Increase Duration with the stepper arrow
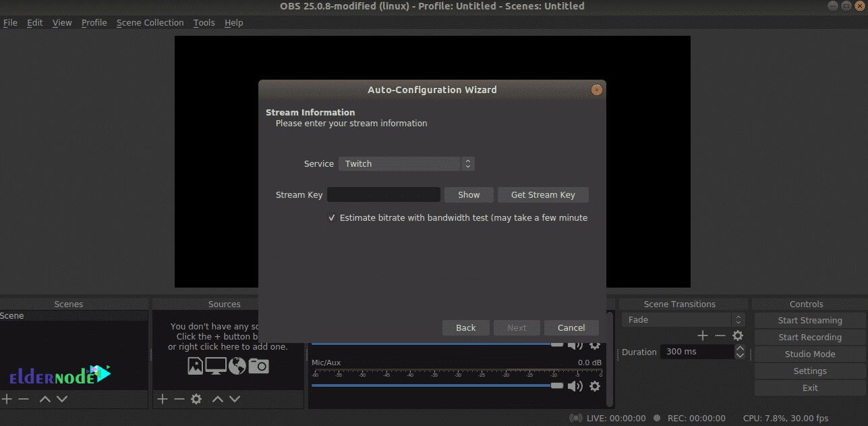 740,348
